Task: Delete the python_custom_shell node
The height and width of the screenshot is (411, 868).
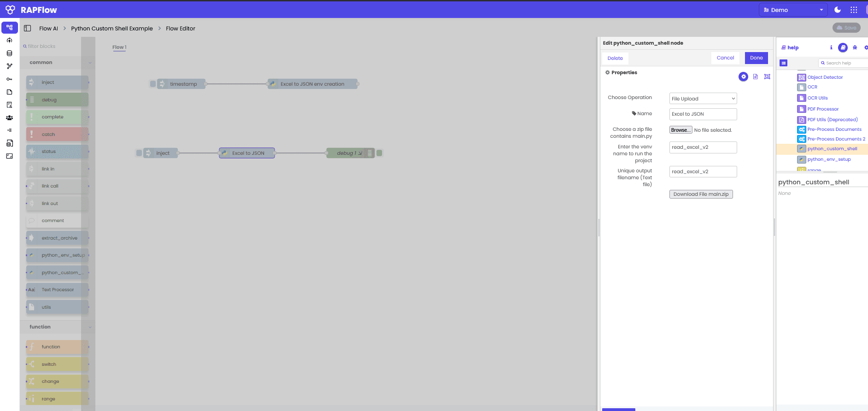Action: tap(615, 59)
